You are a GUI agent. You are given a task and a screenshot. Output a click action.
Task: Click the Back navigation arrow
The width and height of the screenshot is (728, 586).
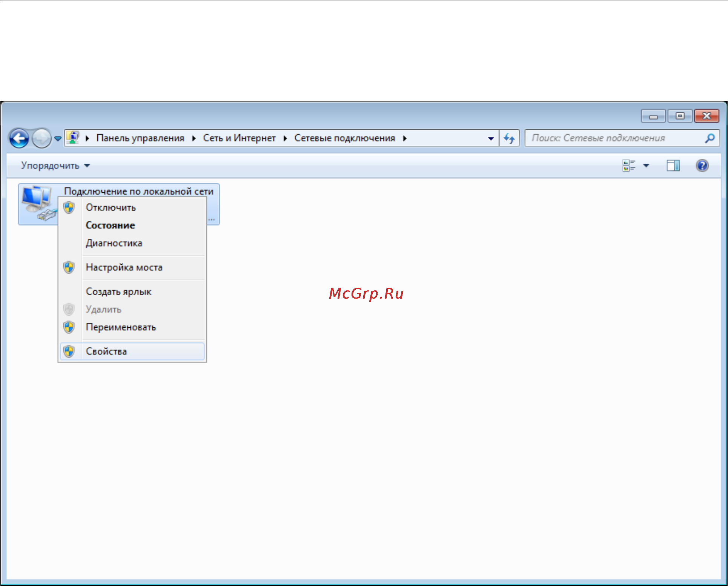coord(19,138)
